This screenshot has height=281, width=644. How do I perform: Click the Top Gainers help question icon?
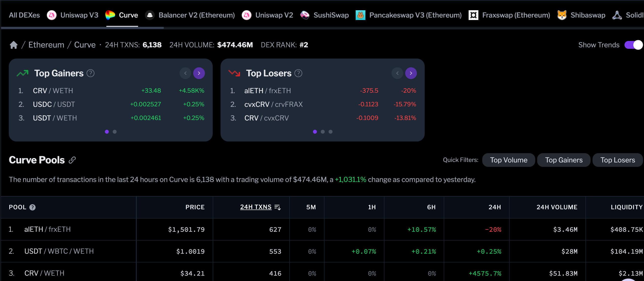(x=90, y=73)
